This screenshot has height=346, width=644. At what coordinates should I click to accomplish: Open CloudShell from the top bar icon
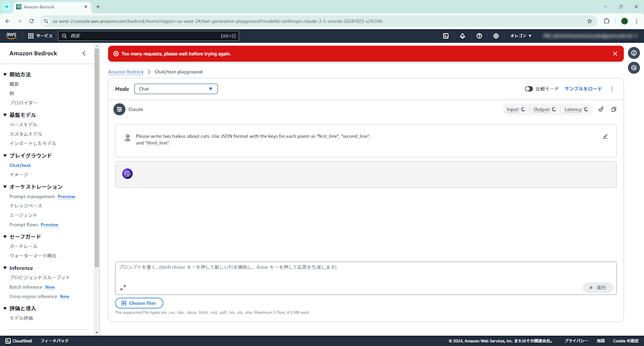(445, 36)
